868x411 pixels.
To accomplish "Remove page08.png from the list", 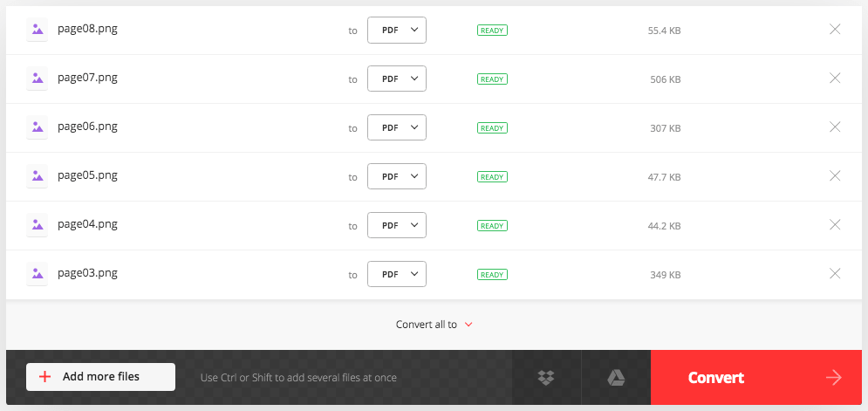I will pos(835,30).
